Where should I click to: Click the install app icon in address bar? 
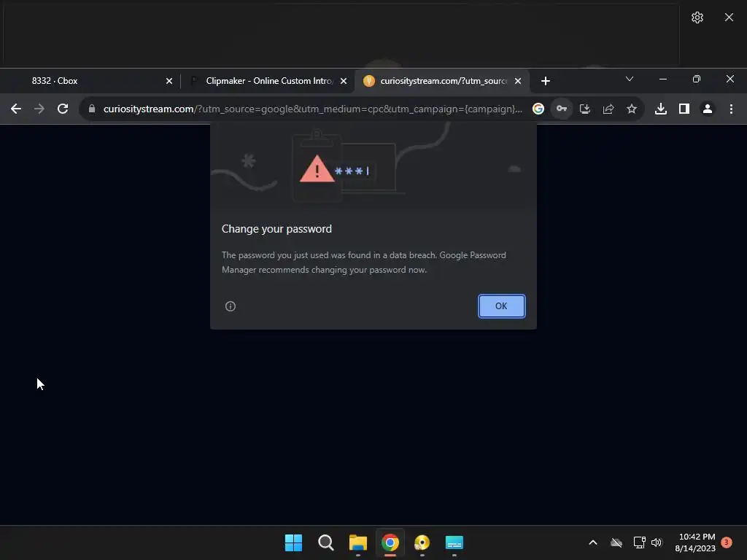pyautogui.click(x=585, y=109)
